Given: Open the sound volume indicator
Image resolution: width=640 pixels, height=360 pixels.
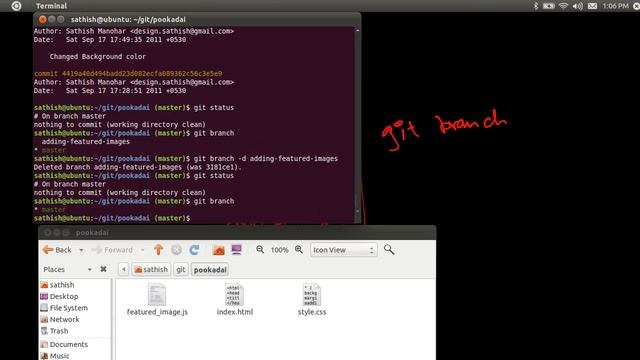Looking at the screenshot, I should (578, 6).
